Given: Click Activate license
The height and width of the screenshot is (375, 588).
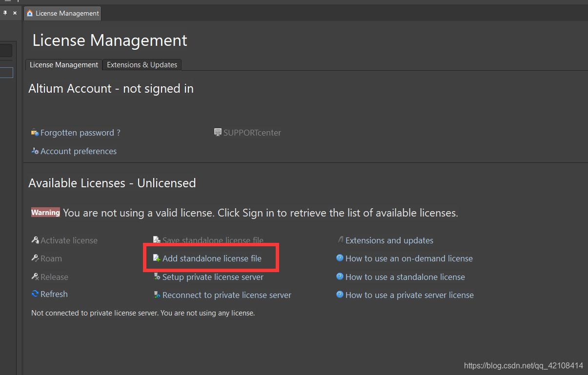Looking at the screenshot, I should (x=69, y=240).
